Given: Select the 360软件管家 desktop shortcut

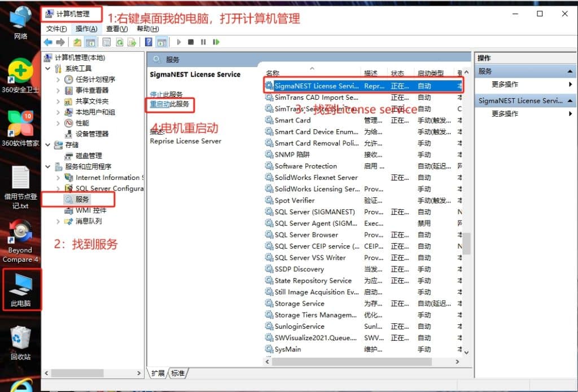Looking at the screenshot, I should click(x=20, y=129).
